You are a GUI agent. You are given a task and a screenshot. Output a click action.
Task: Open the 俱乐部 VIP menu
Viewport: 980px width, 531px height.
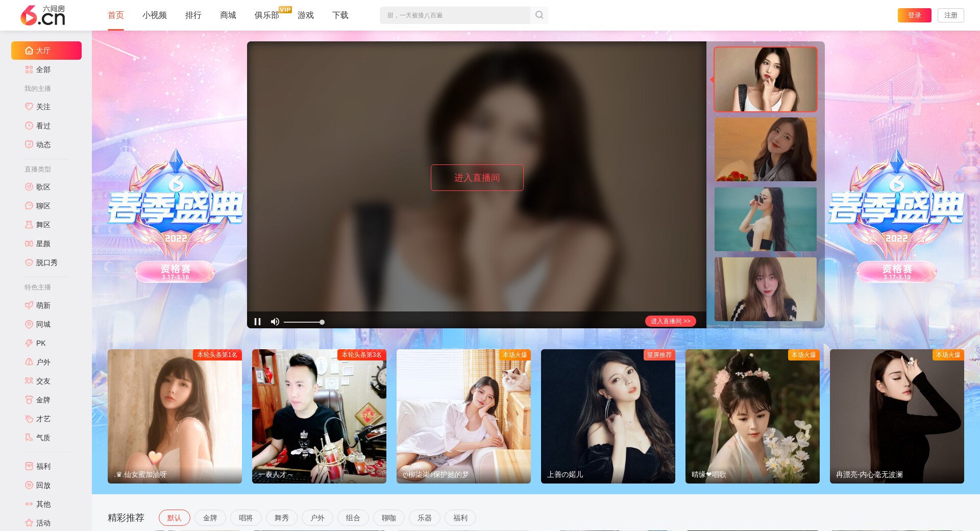click(x=267, y=15)
